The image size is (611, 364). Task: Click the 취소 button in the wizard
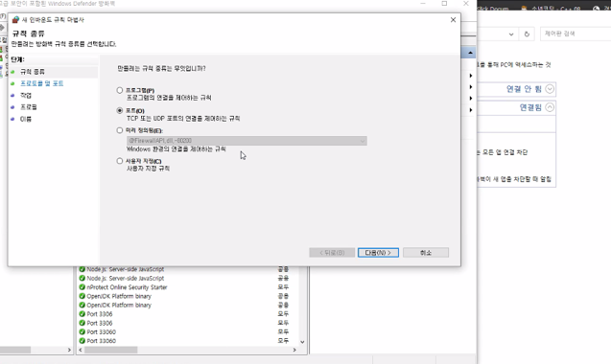(426, 253)
